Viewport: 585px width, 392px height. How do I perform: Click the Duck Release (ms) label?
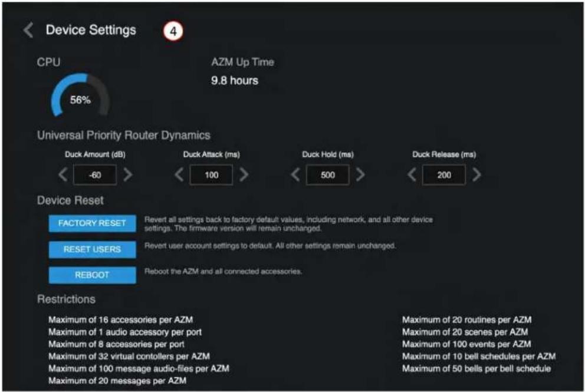[444, 154]
